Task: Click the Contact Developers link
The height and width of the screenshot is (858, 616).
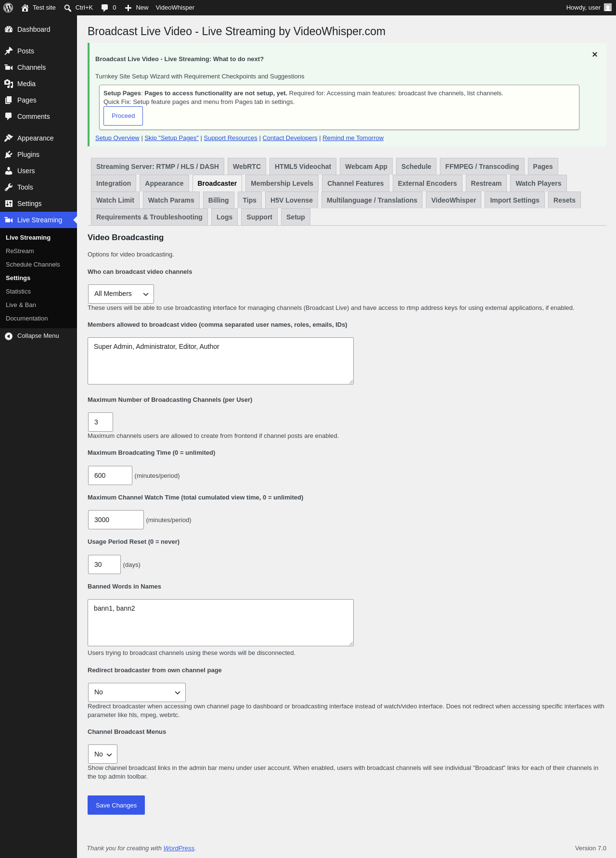Action: pyautogui.click(x=290, y=138)
